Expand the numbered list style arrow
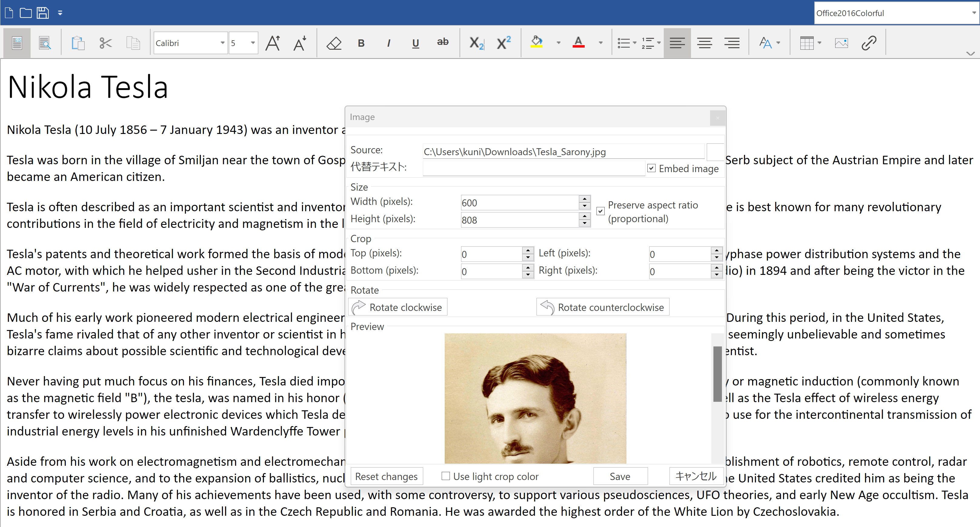980x527 pixels. (659, 43)
